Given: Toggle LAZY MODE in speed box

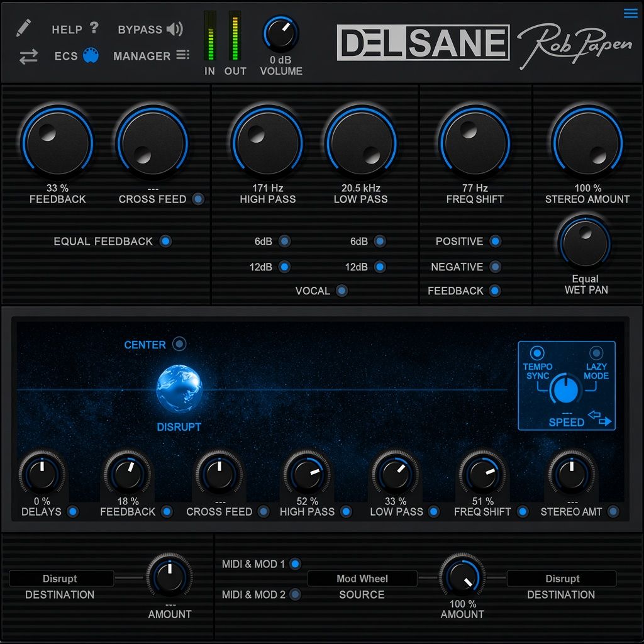Looking at the screenshot, I should [x=596, y=353].
